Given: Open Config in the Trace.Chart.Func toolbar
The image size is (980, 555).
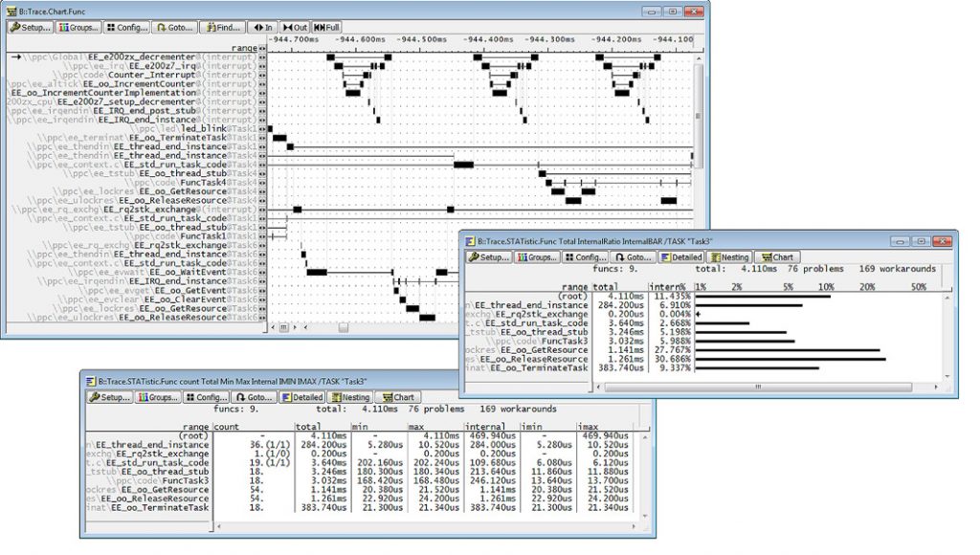Looking at the screenshot, I should 127,28.
